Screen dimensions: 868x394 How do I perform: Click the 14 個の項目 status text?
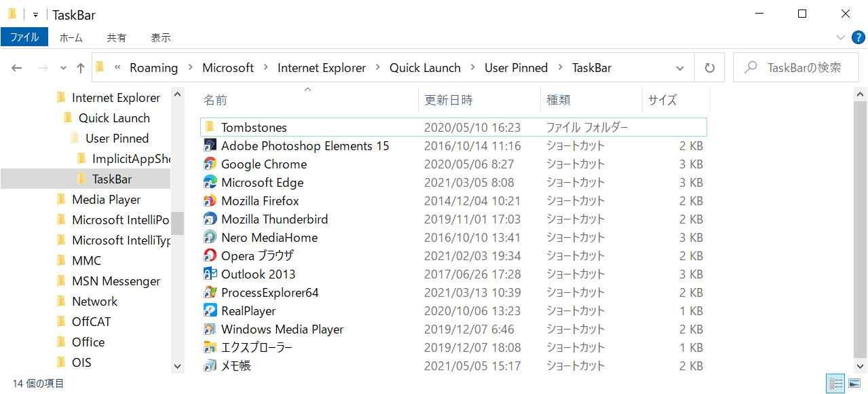39,384
